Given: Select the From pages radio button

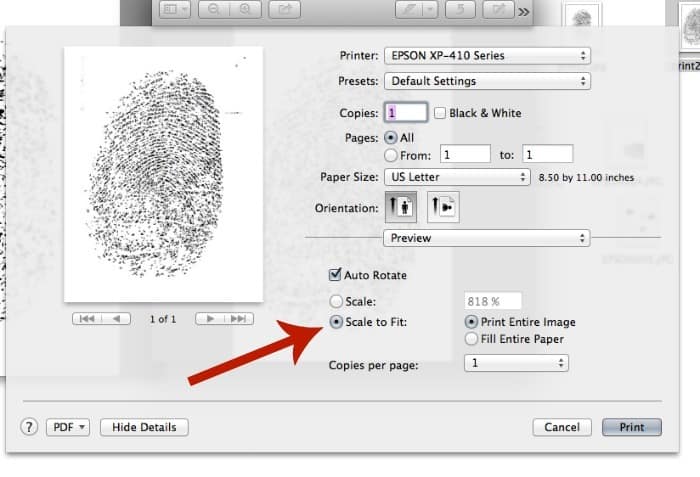Looking at the screenshot, I should tap(391, 155).
